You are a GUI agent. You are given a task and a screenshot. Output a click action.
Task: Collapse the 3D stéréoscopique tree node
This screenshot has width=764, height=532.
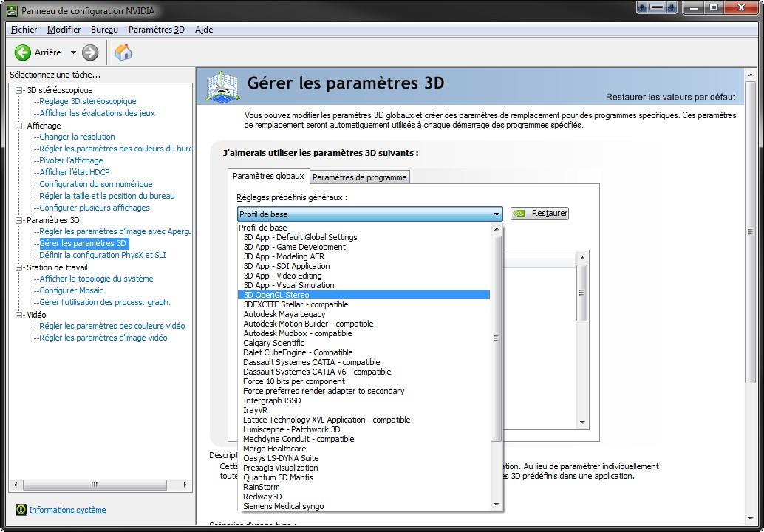pos(19,90)
